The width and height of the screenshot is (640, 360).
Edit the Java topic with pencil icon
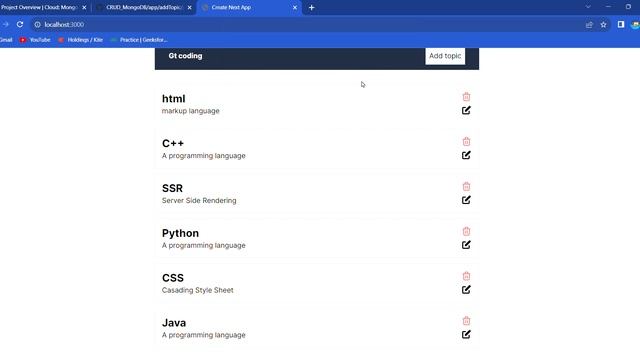tap(466, 335)
